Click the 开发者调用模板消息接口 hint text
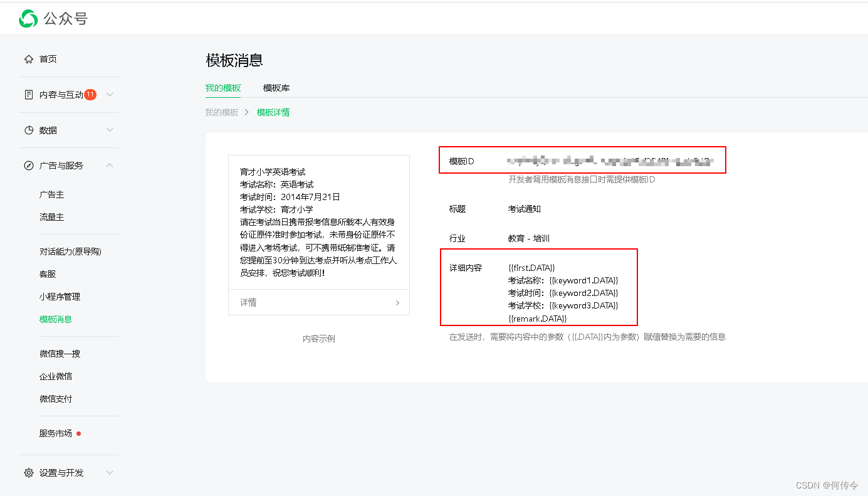This screenshot has height=496, width=868. coord(582,180)
